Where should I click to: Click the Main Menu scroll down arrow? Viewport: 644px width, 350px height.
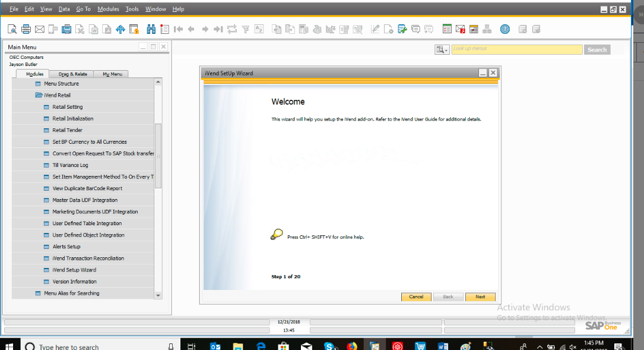point(158,295)
